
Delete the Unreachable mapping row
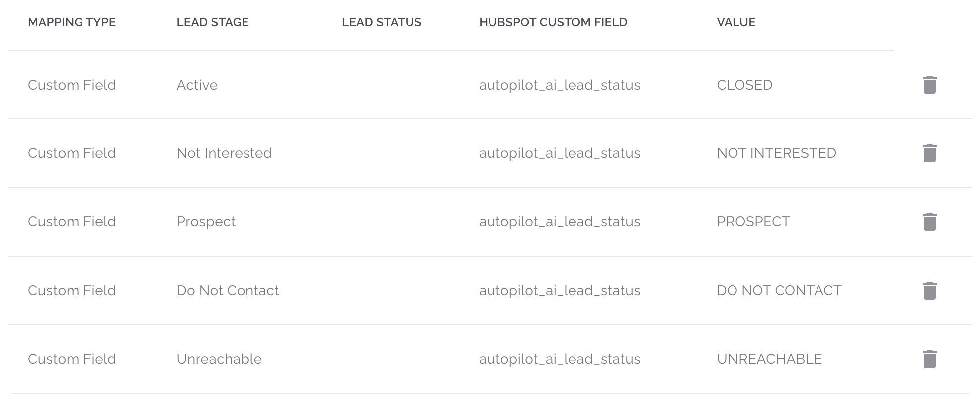point(929,358)
